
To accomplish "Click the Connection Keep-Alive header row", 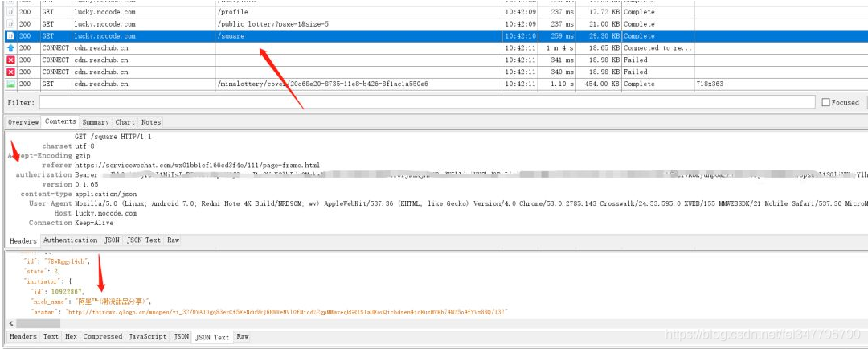I will 71,224.
